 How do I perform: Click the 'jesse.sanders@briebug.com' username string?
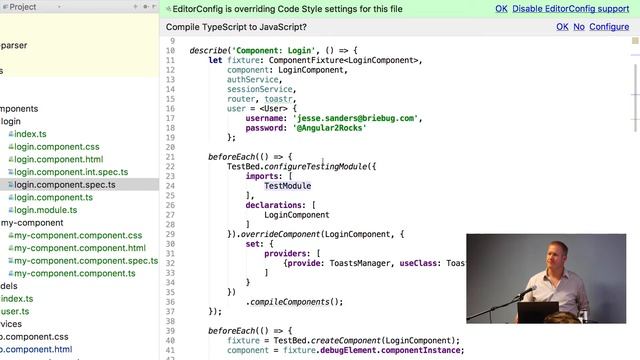coord(355,118)
